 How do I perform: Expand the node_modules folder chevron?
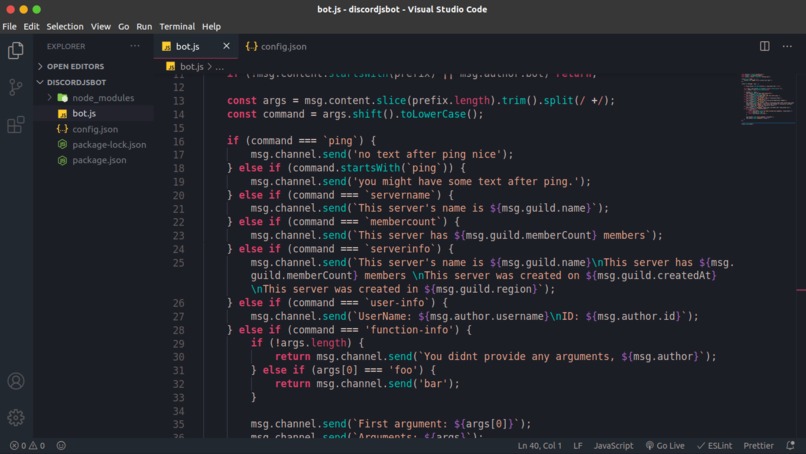50,98
